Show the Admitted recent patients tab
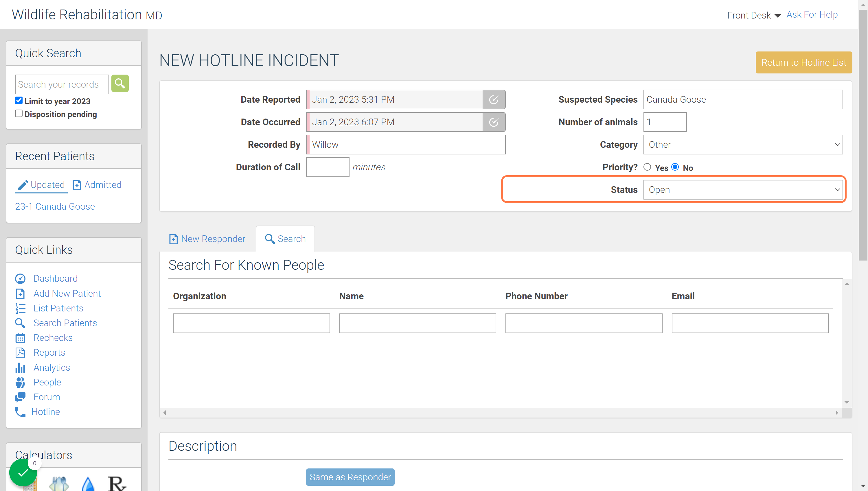 [x=97, y=185]
